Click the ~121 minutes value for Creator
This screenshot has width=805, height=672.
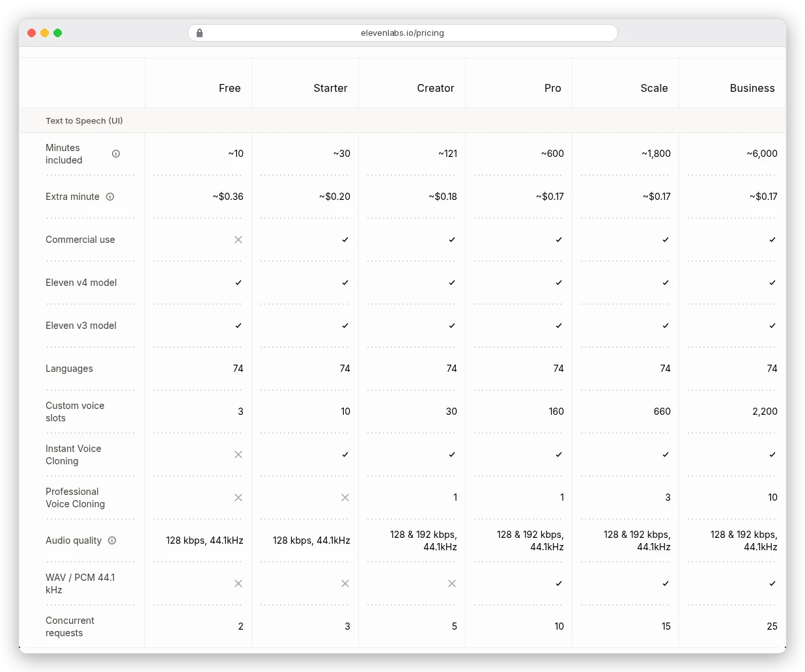coord(447,154)
